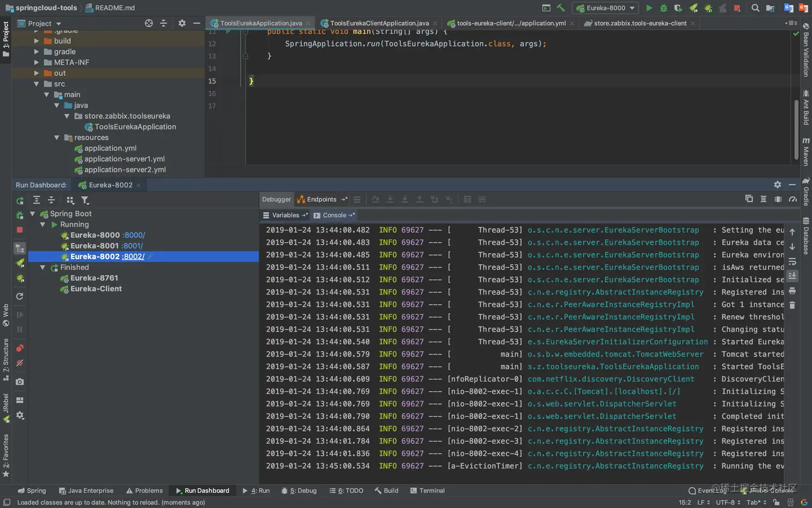Toggle scroll to end of console
Image resolution: width=812 pixels, height=508 pixels.
[x=792, y=276]
